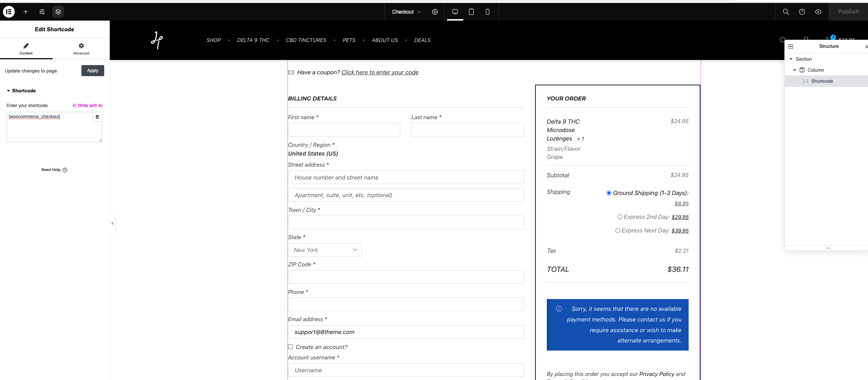Click the coupon ticket icon
Image resolution: width=868 pixels, height=380 pixels.
291,72
